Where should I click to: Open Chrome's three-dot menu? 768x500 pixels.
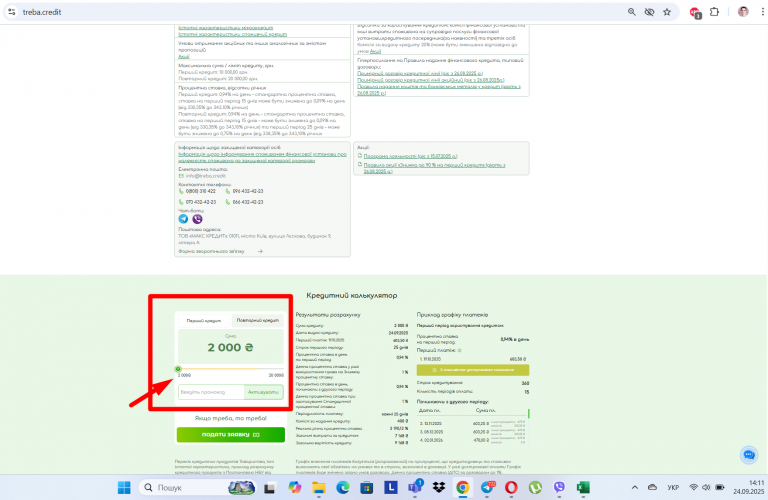[x=762, y=12]
